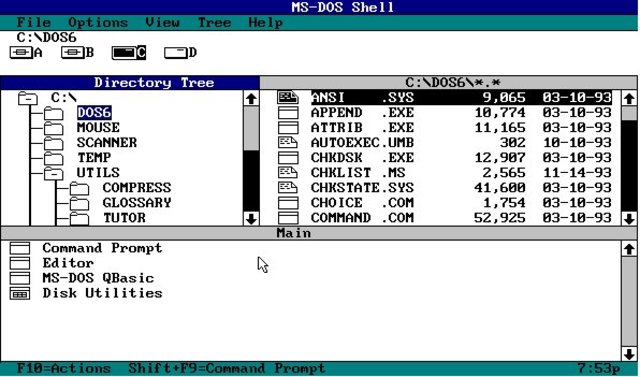The width and height of the screenshot is (640, 377).
Task: Click the ANSI.SYS file icon
Action: (288, 98)
